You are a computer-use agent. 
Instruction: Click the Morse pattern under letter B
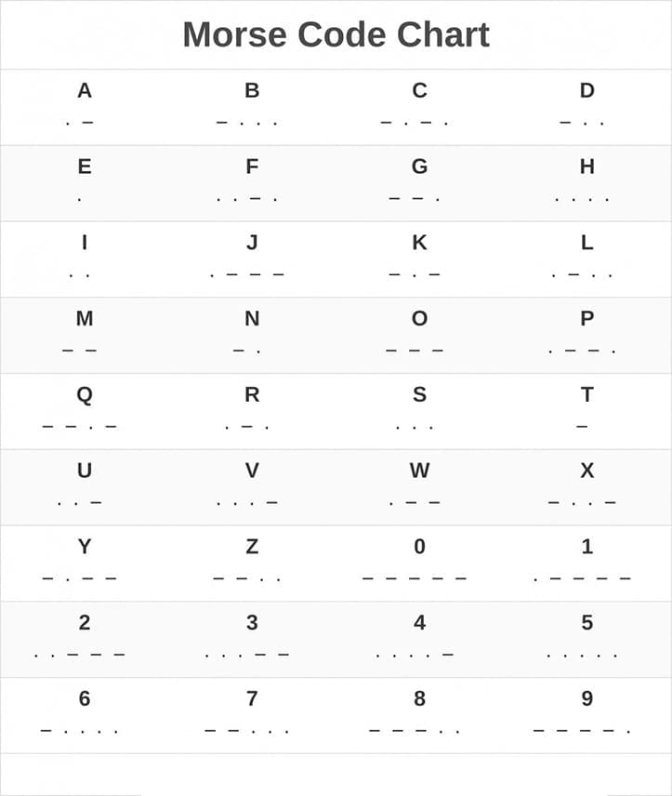[x=247, y=123]
